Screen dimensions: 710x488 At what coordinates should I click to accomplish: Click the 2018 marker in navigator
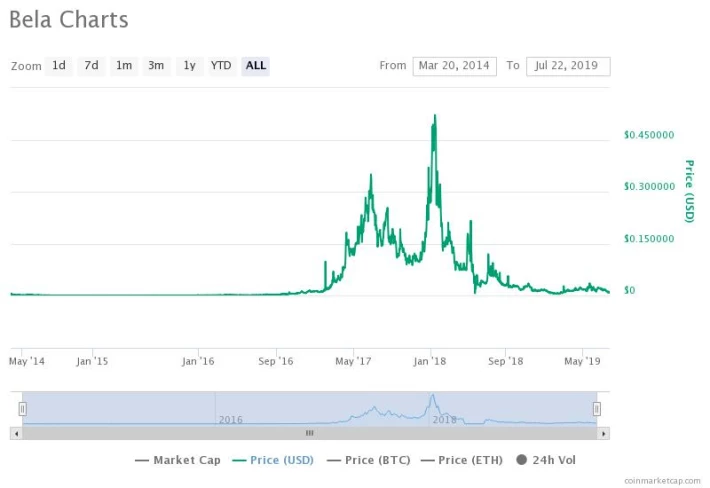[x=444, y=420]
